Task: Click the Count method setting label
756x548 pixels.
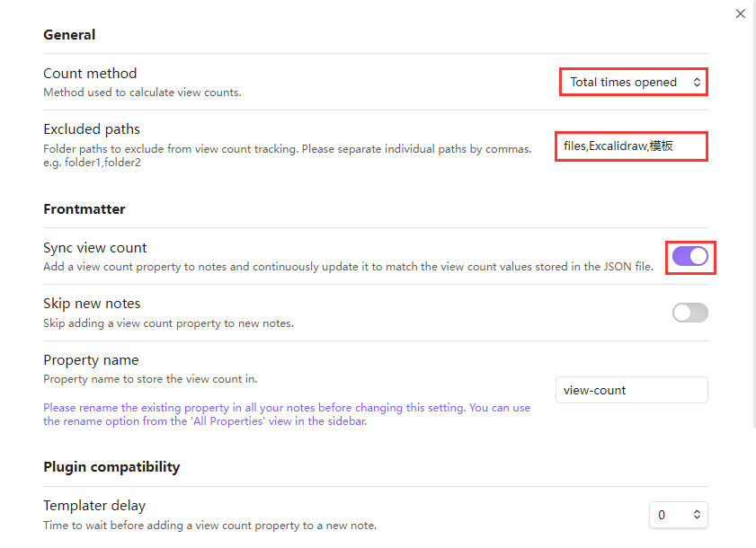Action: [x=90, y=74]
